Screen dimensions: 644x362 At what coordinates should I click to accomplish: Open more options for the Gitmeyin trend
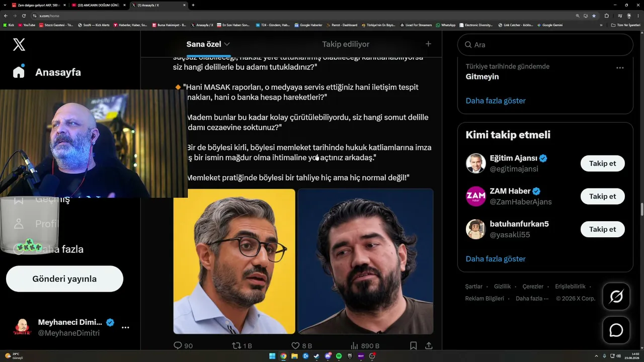pos(620,68)
